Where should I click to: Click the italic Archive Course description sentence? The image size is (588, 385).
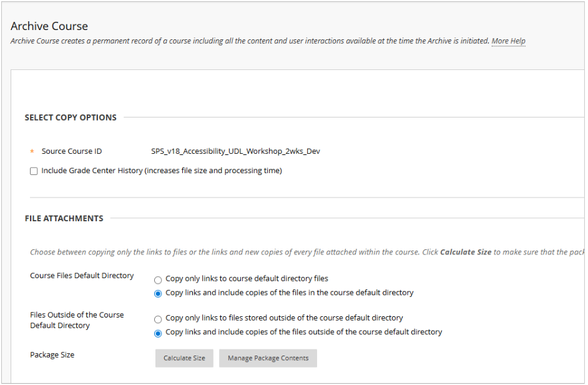(250, 41)
